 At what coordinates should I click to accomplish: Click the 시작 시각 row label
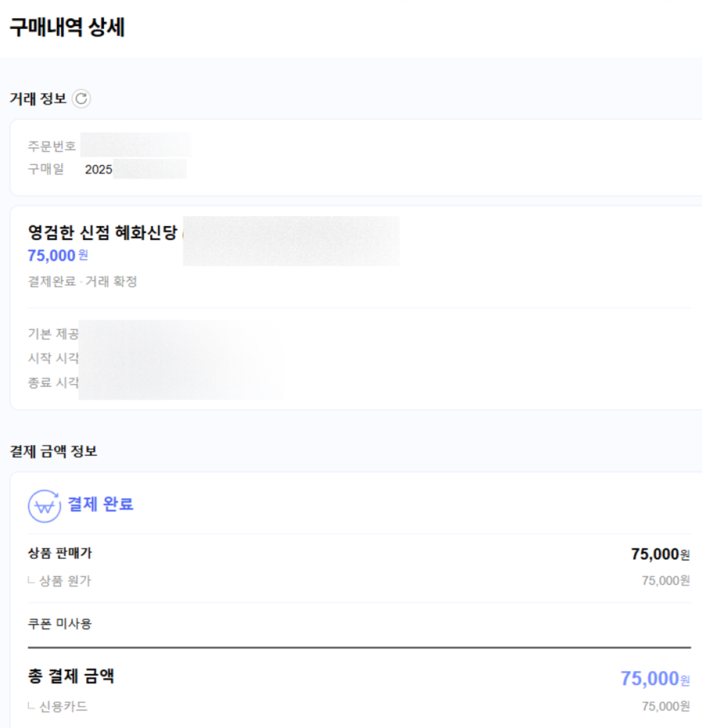click(x=53, y=359)
